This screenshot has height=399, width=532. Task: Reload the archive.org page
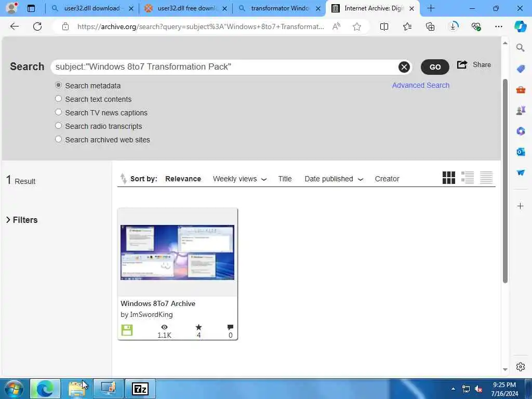pyautogui.click(x=37, y=26)
